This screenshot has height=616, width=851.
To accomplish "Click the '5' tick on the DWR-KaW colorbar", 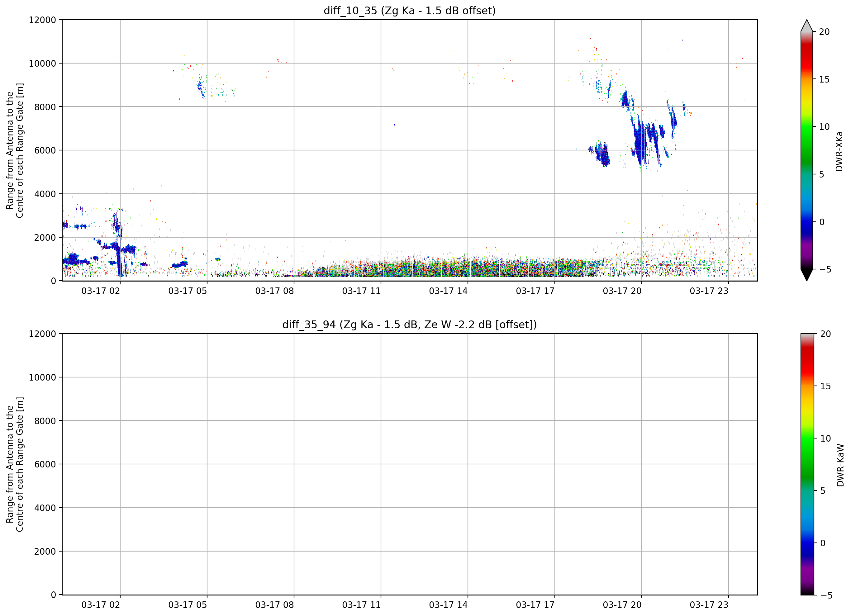I will 823,491.
